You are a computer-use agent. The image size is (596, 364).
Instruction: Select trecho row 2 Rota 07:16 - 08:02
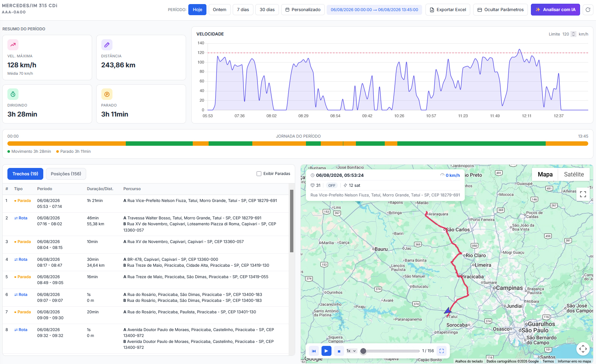click(x=146, y=224)
